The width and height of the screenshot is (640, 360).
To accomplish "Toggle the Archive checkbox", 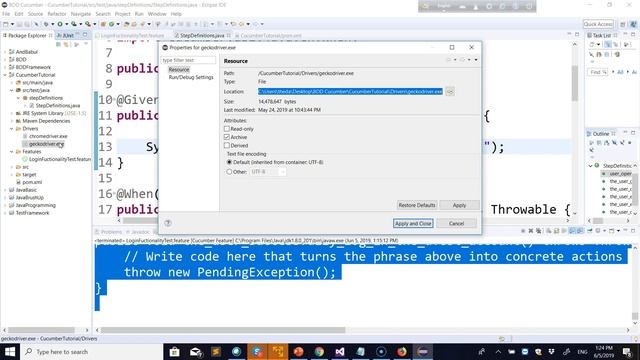I will 227,137.
